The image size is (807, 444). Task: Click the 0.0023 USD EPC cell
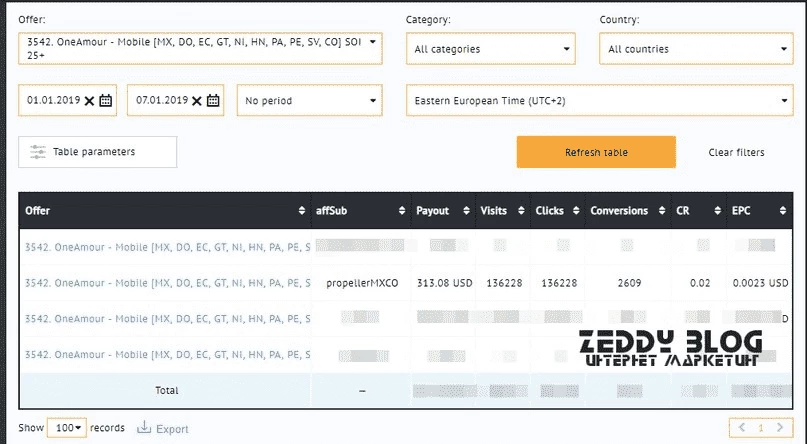pos(760,283)
